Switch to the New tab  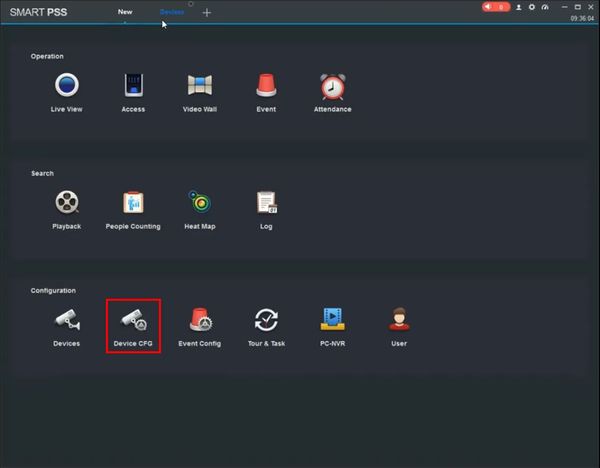click(125, 12)
